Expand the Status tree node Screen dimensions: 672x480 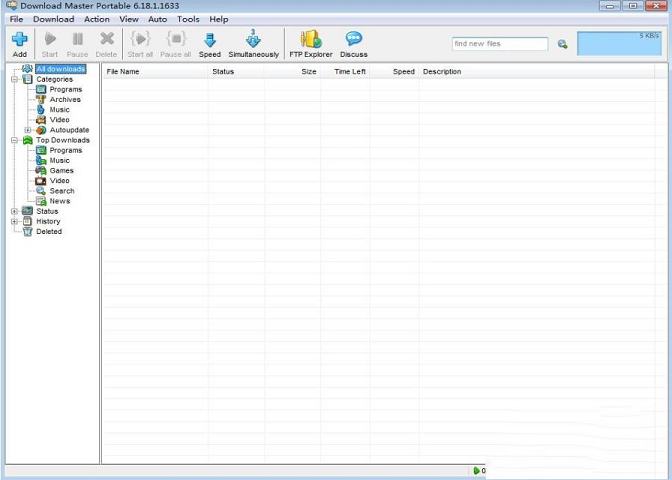[x=14, y=211]
